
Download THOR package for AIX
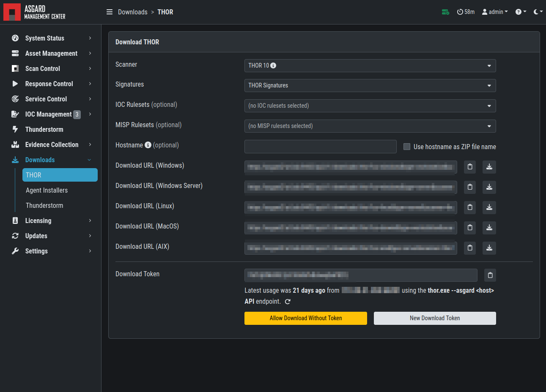point(489,248)
